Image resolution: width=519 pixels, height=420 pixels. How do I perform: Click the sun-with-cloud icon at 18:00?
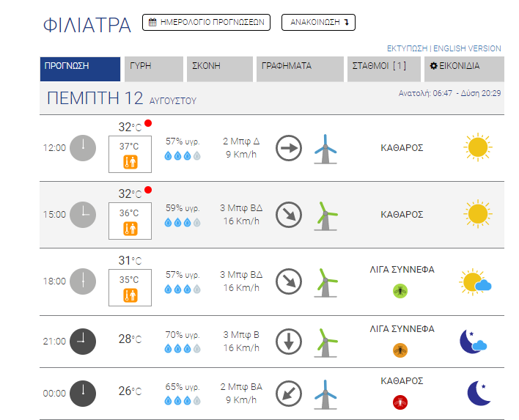click(475, 281)
